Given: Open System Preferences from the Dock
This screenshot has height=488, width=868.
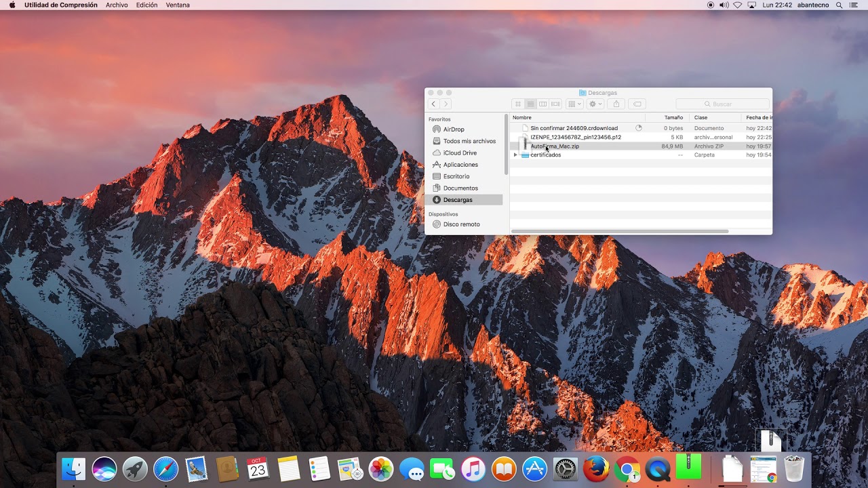Looking at the screenshot, I should click(565, 469).
